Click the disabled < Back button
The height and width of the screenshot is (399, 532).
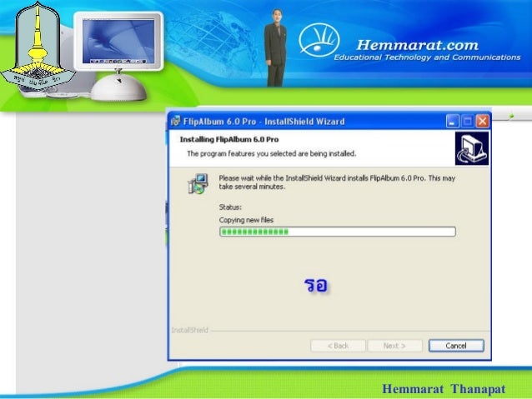(338, 346)
